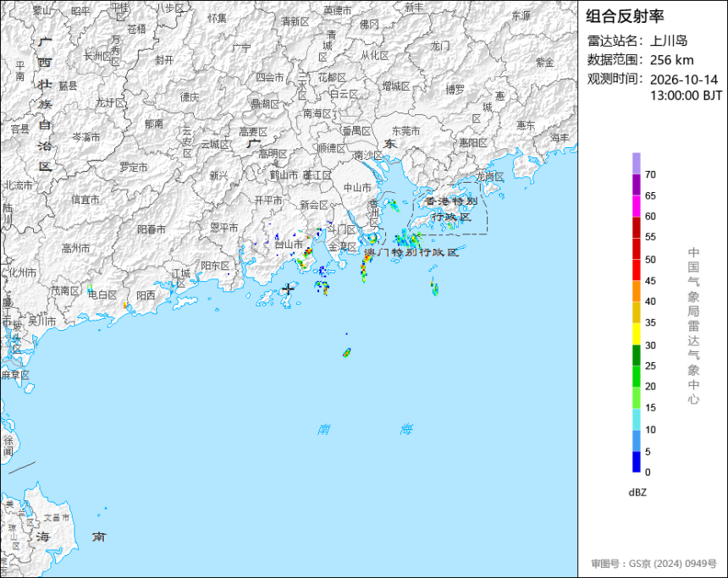Click the 阳东区 map label
This screenshot has width=728, height=578.
(215, 266)
